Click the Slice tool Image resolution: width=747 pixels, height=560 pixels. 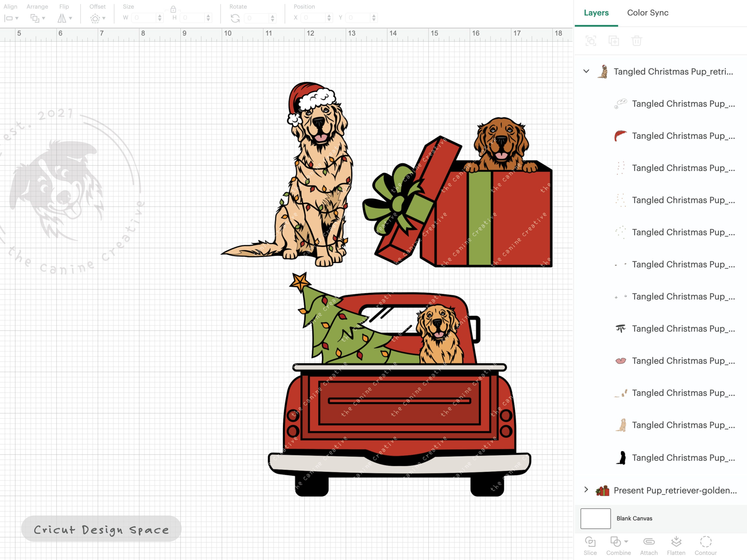pyautogui.click(x=590, y=546)
